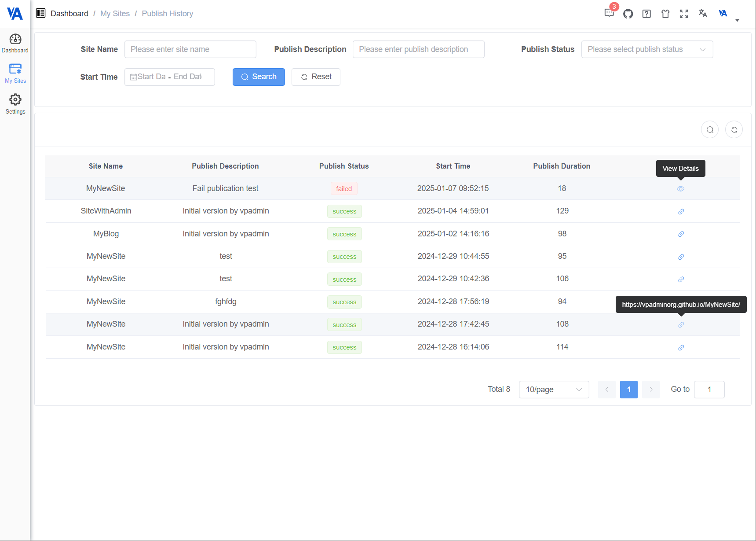Screen dimensions: 756x541
Task: Click the Reset button
Action: (x=316, y=77)
